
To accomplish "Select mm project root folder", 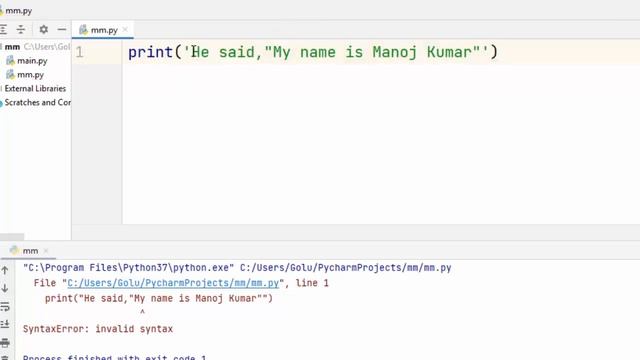I will click(x=12, y=47).
